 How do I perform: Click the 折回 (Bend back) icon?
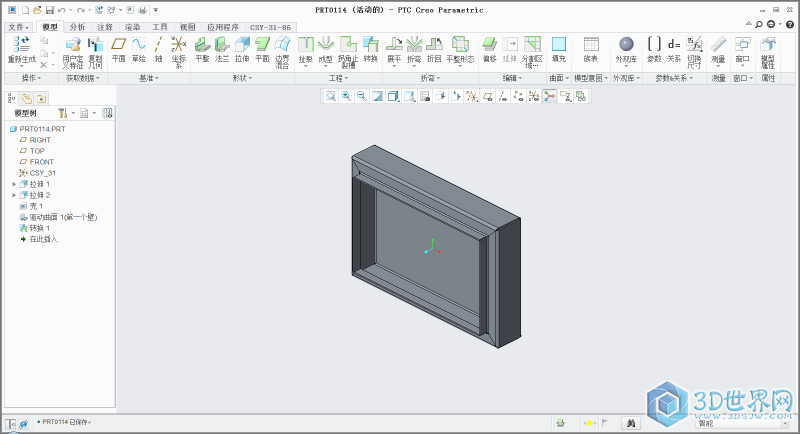(x=434, y=44)
